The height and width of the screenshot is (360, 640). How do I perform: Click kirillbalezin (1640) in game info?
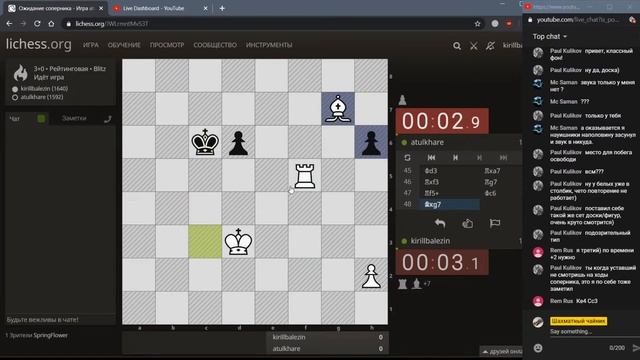point(44,89)
